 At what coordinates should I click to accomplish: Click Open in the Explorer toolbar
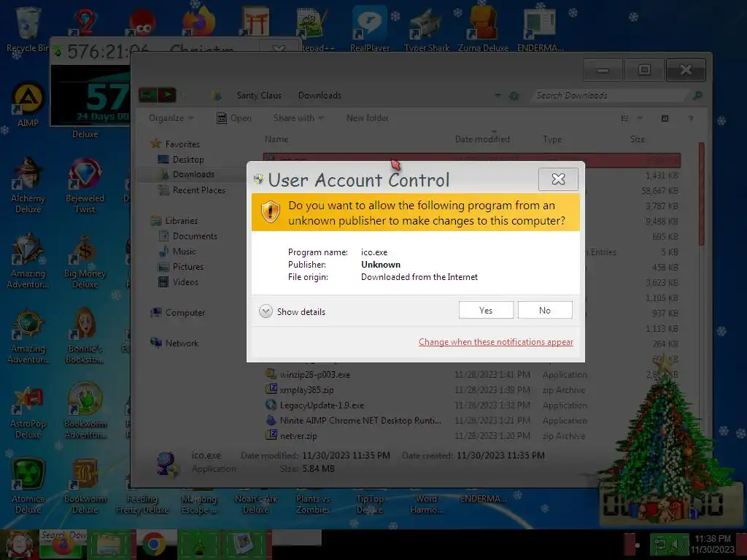coord(234,117)
